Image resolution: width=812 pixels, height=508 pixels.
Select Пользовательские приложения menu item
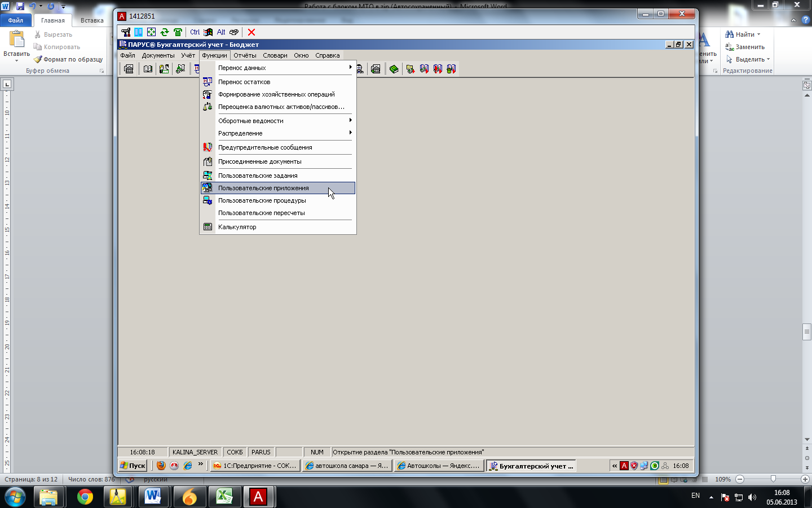pos(263,188)
